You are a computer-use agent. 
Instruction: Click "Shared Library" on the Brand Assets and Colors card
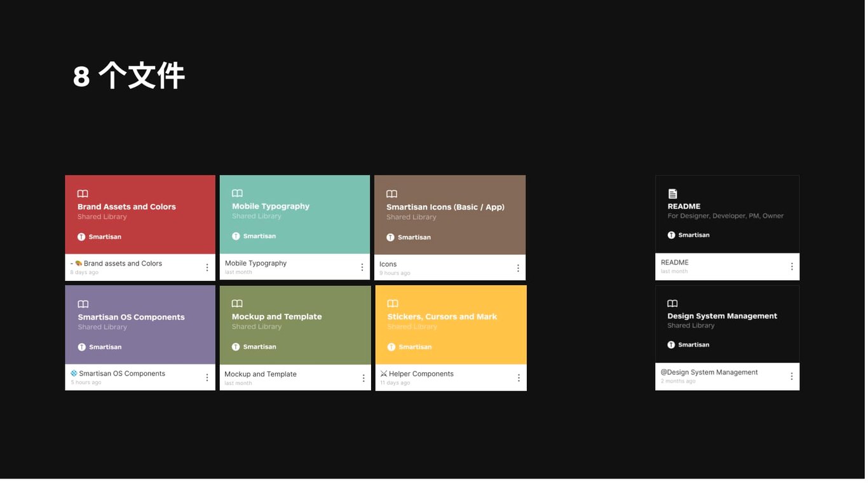tap(102, 217)
